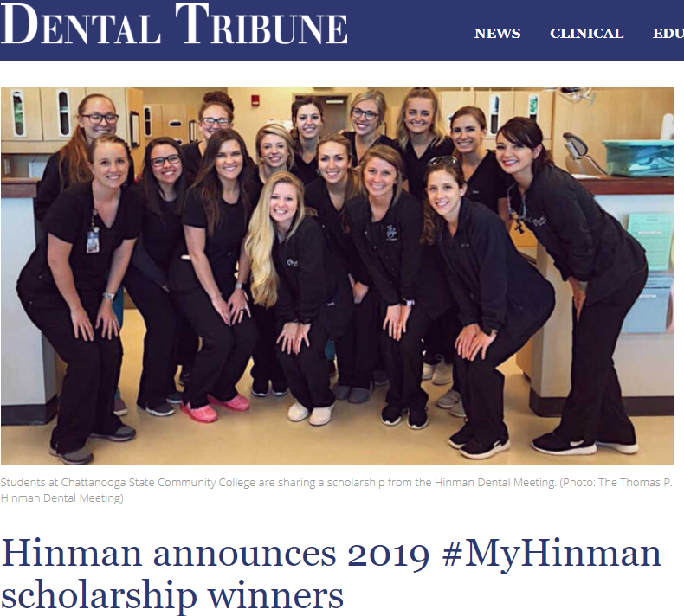Click the teal bin on the counter
The image size is (684, 616).
click(639, 157)
